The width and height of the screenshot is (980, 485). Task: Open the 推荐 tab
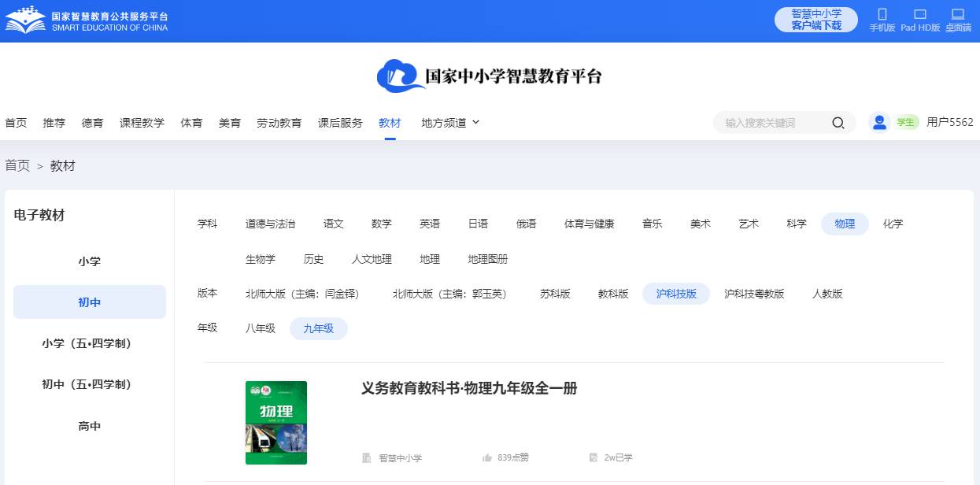[x=54, y=123]
